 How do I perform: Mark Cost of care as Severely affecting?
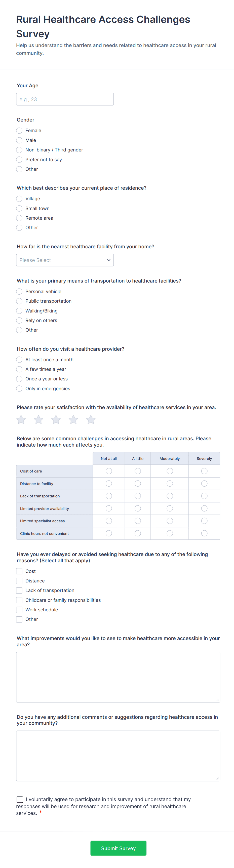[x=204, y=471]
